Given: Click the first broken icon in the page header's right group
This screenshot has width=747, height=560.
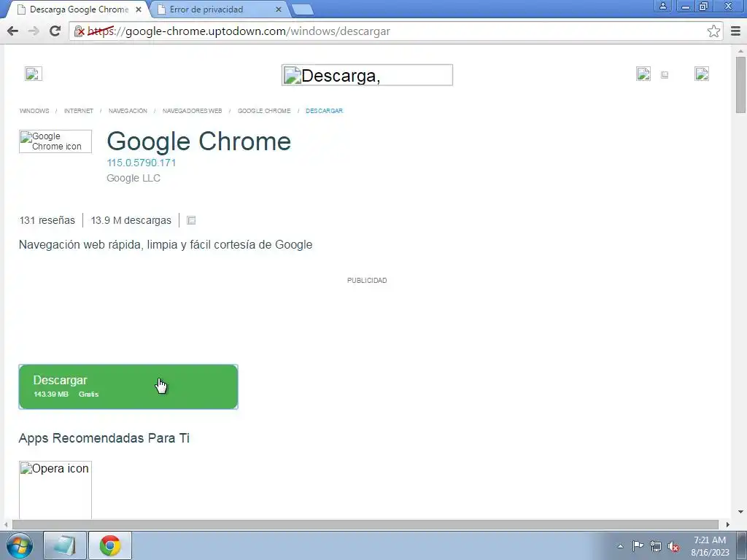Looking at the screenshot, I should (643, 74).
